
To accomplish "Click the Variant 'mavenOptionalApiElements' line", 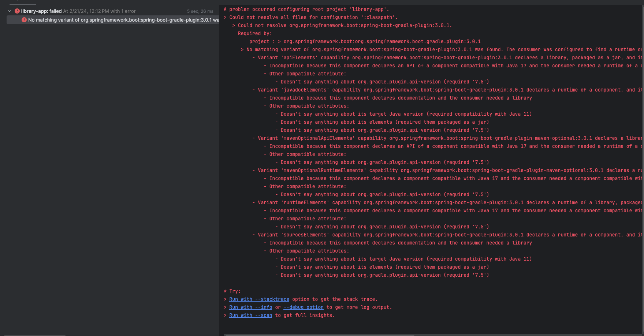I will [447, 138].
